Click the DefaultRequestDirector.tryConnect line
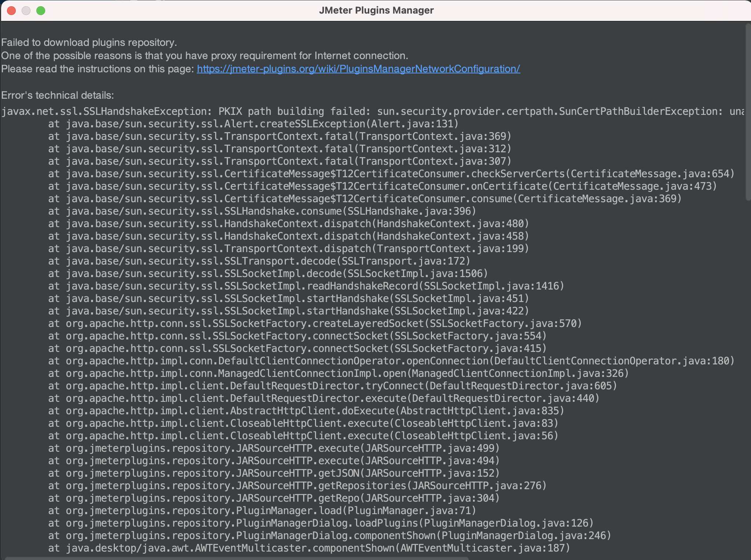Viewport: 751px width, 560px height. coord(333,386)
